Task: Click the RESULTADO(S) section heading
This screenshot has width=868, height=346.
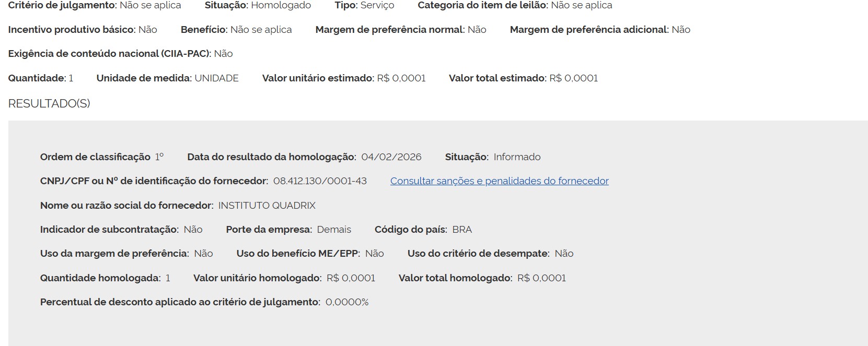Action: [49, 103]
